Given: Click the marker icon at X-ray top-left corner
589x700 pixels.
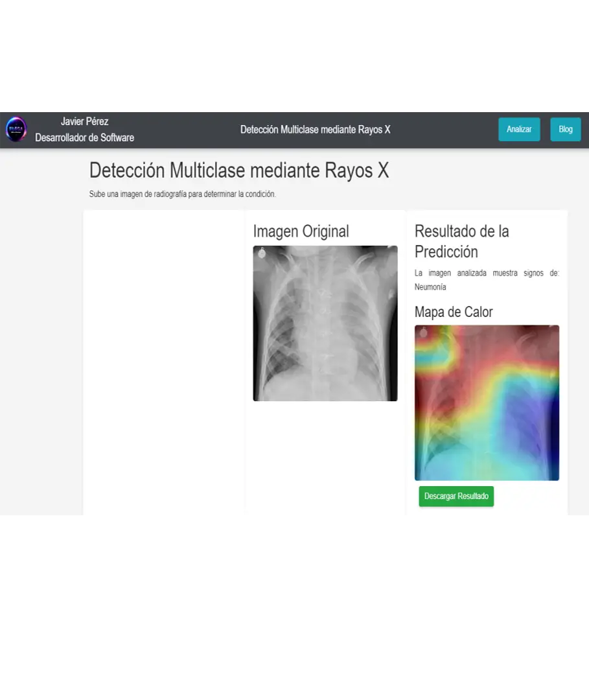Looking at the screenshot, I should click(262, 253).
